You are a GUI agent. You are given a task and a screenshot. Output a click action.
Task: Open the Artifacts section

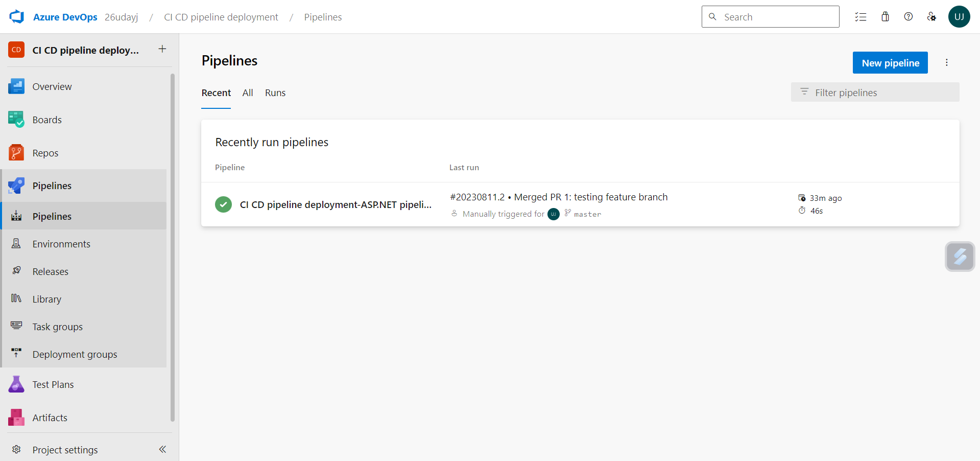tap(50, 418)
